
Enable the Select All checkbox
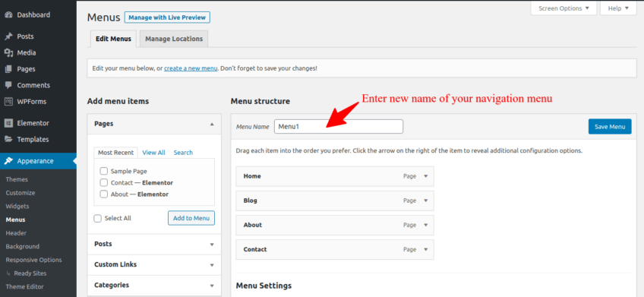tap(97, 219)
